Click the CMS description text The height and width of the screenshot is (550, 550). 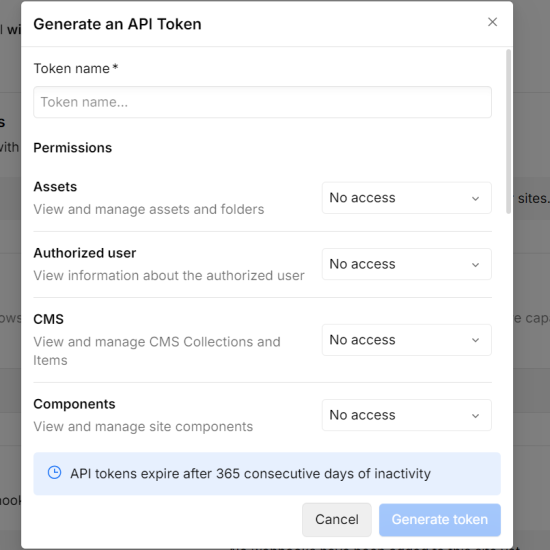157,351
